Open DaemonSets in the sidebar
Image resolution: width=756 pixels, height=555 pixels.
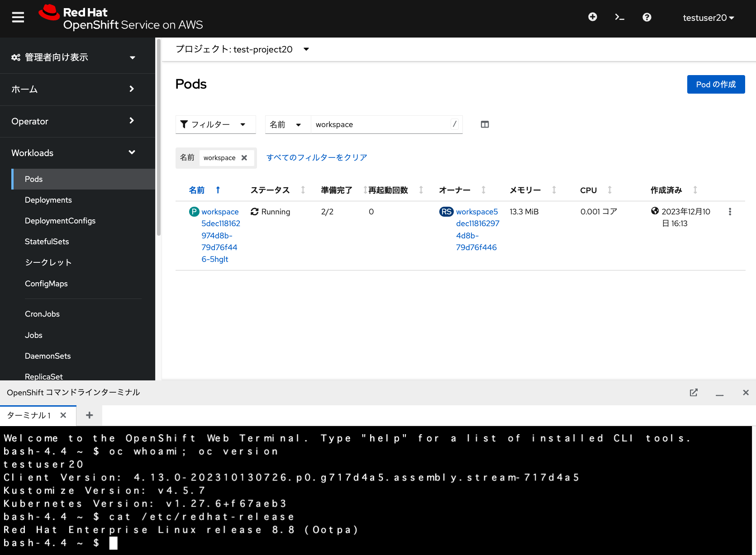pos(48,356)
